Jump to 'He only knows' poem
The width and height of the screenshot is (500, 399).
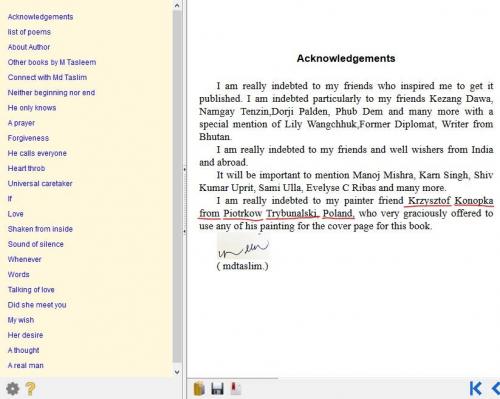32,108
